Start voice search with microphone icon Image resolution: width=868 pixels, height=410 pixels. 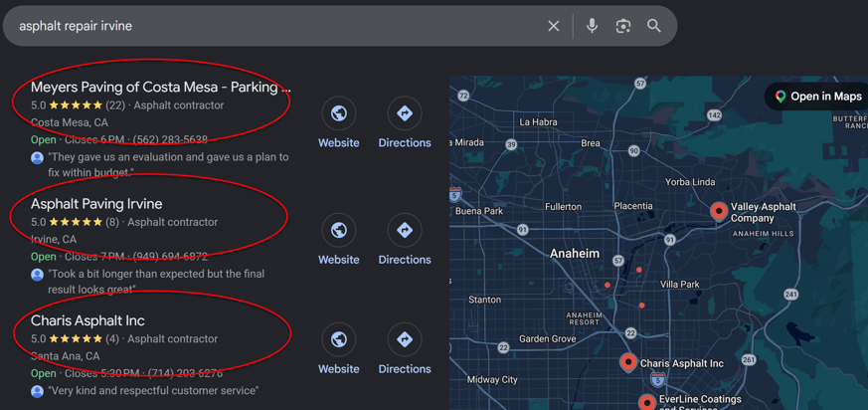tap(592, 26)
